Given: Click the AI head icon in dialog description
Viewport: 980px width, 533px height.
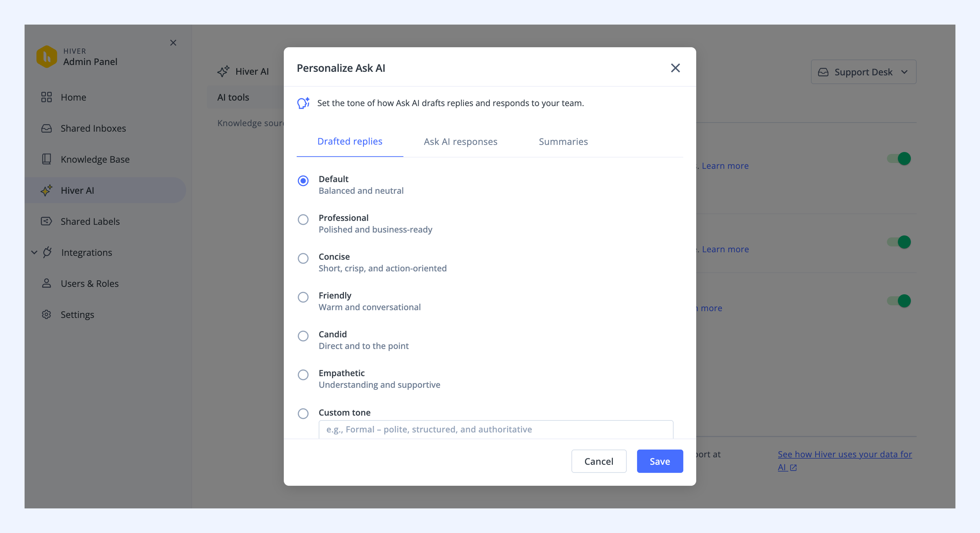Looking at the screenshot, I should coord(303,103).
